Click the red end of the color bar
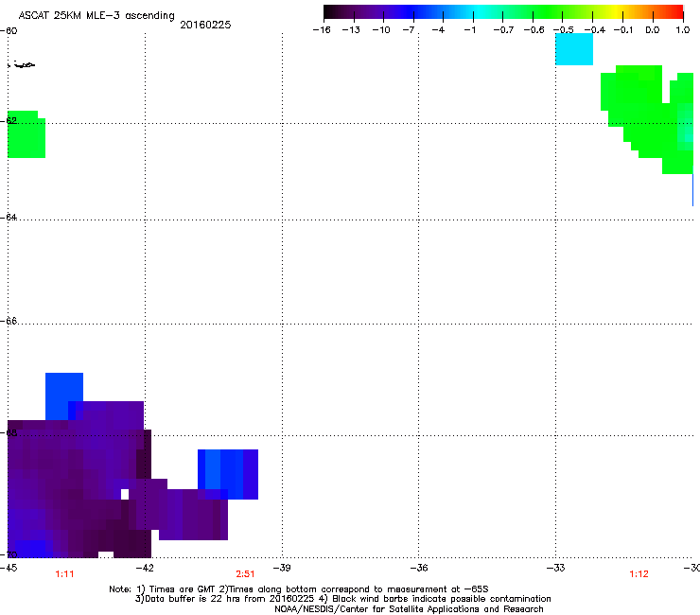Viewport: 700px width, 615px height. click(x=676, y=11)
